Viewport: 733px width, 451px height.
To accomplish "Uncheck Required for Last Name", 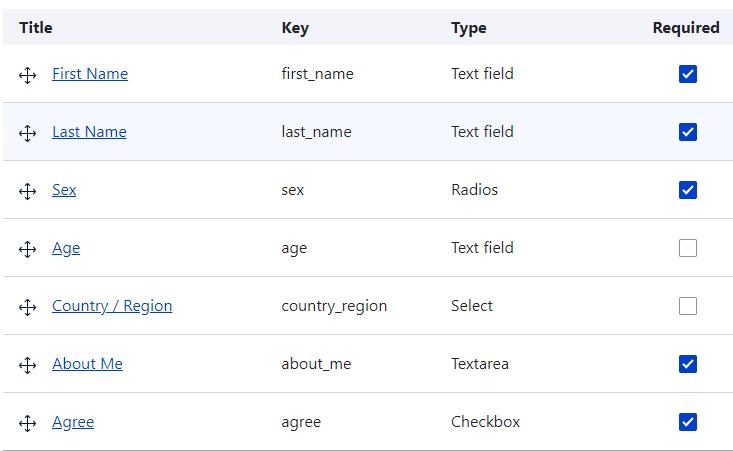I will pos(688,132).
